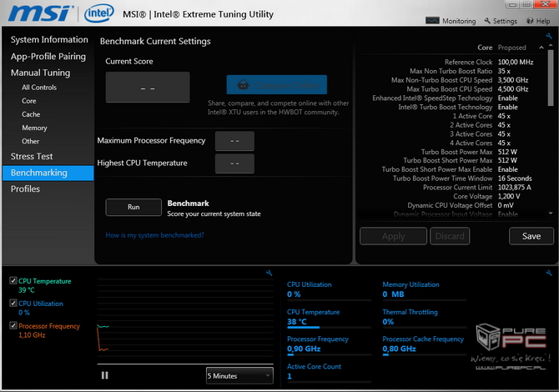The image size is (559, 392).
Task: Click the wrench icon above the monitoring graph
Action: tap(269, 273)
